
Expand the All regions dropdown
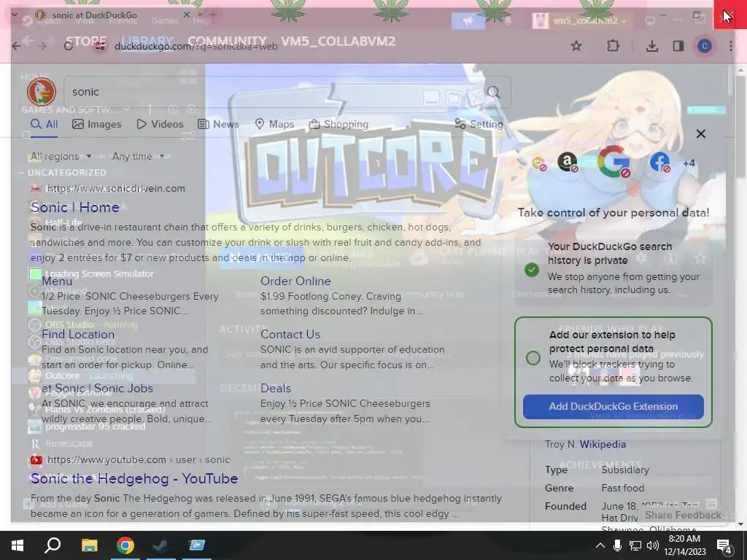(x=61, y=156)
